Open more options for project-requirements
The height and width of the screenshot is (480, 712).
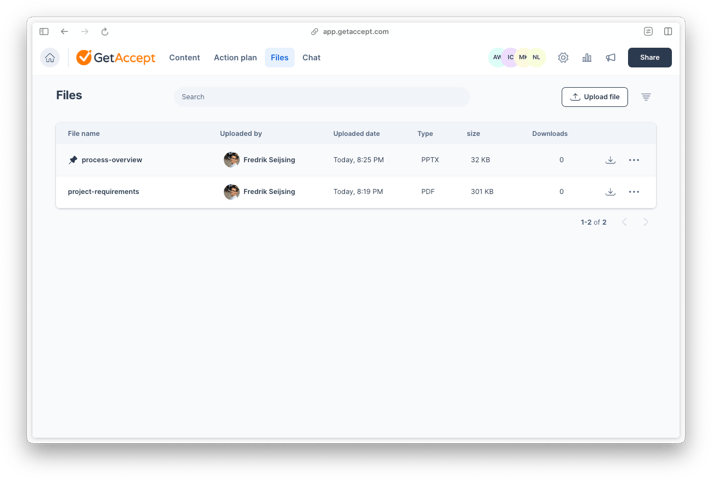coord(634,192)
